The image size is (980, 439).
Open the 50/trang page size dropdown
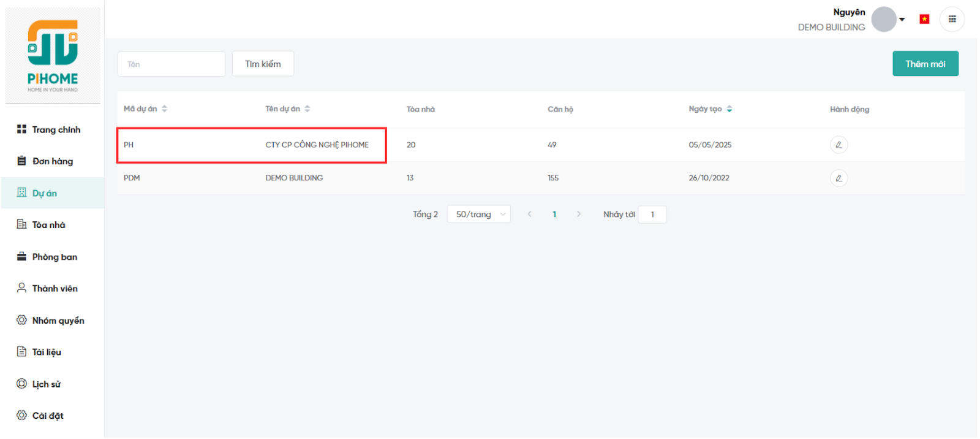coord(479,214)
